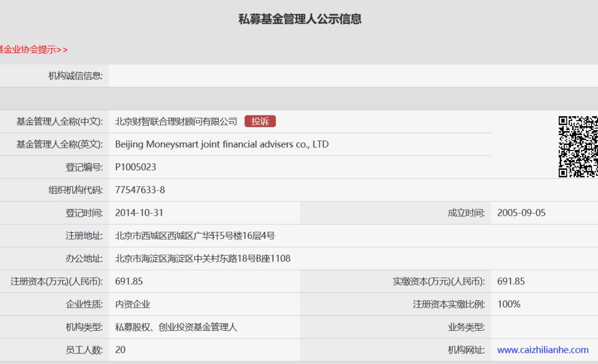Select company name 北京财智联合理财顾问有限公司
Viewport: 598px width, 364px height.
pyautogui.click(x=176, y=121)
